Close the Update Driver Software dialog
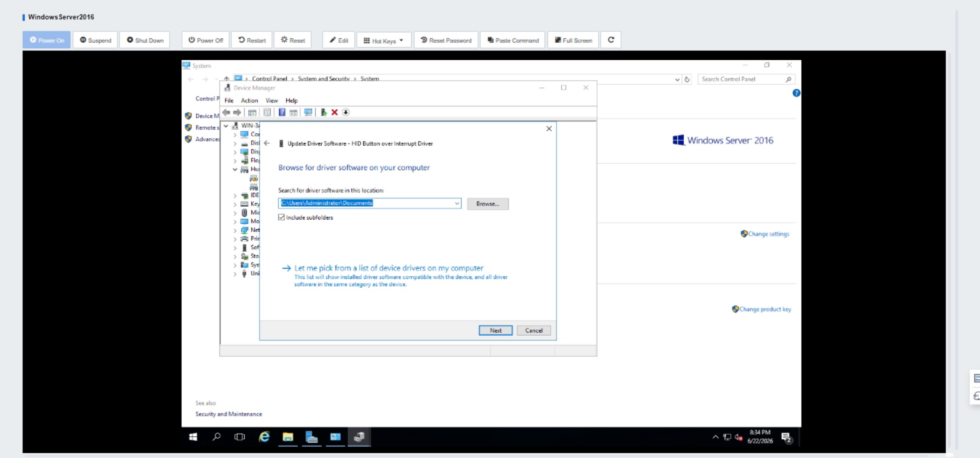The width and height of the screenshot is (980, 458). [x=549, y=129]
